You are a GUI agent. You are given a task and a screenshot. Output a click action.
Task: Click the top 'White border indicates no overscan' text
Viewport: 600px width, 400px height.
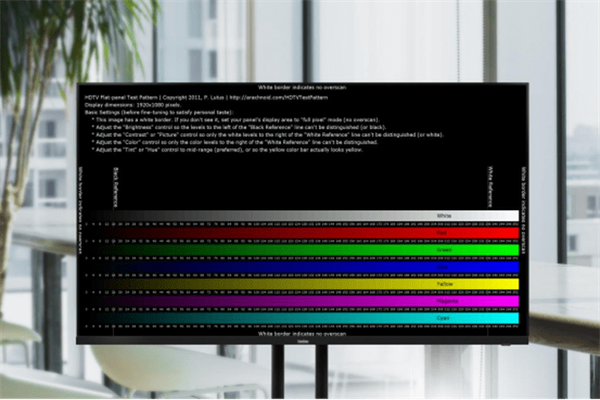(x=299, y=89)
